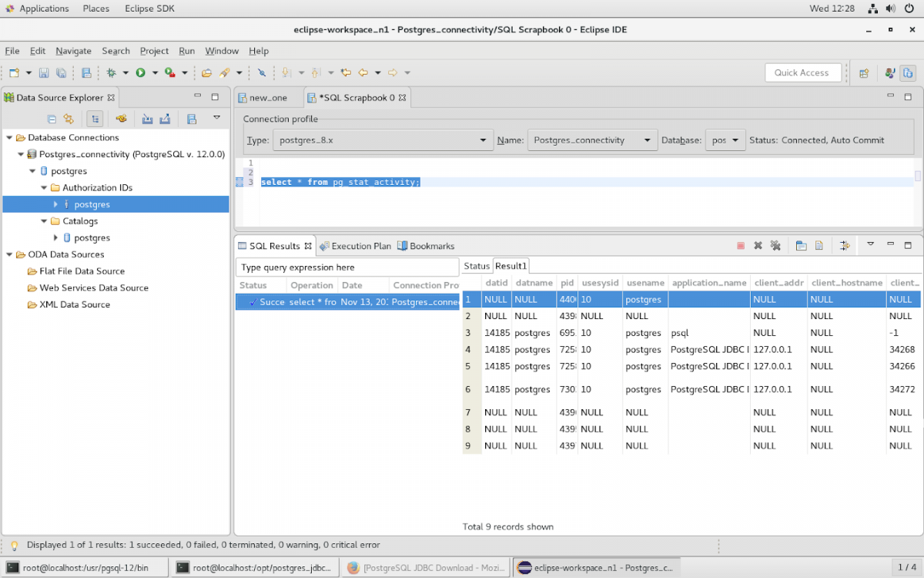Collapse all nodes in Data Source Explorer
The height and width of the screenshot is (578, 924).
click(x=52, y=119)
